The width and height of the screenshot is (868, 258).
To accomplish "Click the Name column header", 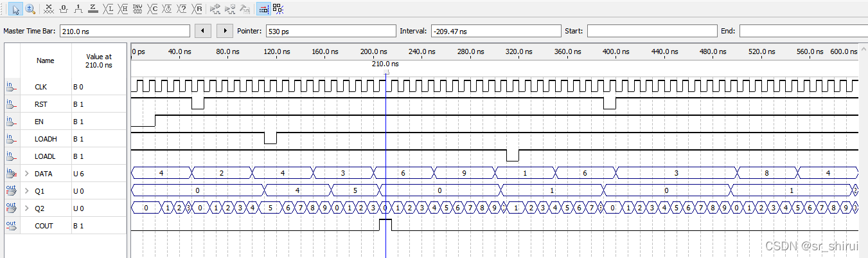I will pyautogui.click(x=45, y=60).
